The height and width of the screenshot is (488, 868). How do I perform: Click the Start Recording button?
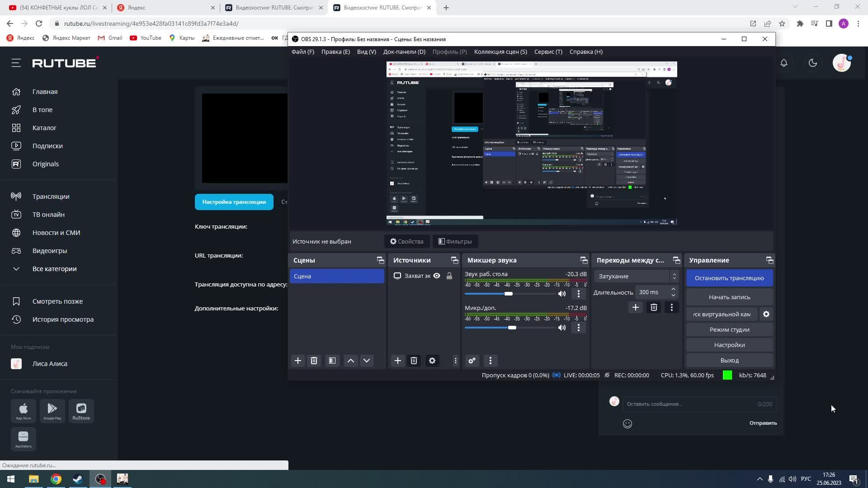click(729, 297)
